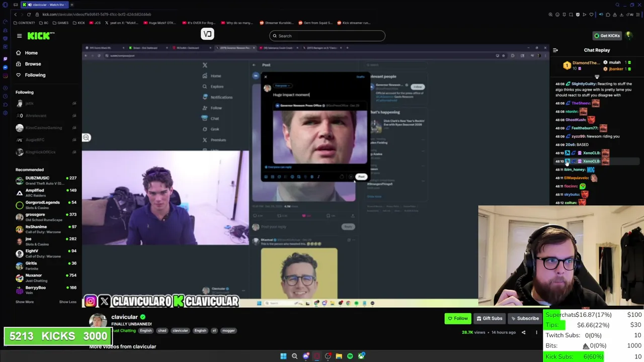This screenshot has width=644, height=362.
Task: Click the mogger stream tag
Action: pyautogui.click(x=228, y=330)
